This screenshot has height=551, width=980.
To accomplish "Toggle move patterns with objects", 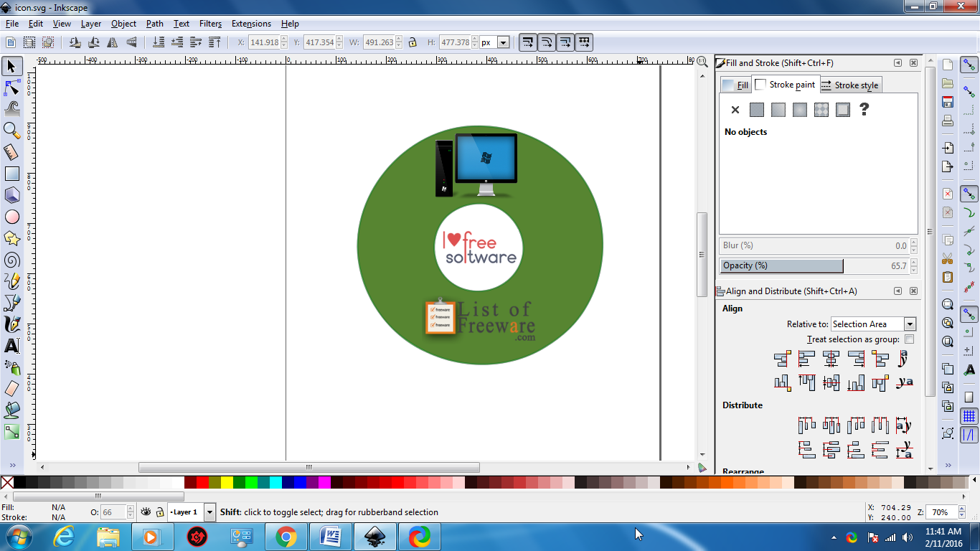I will click(x=584, y=42).
